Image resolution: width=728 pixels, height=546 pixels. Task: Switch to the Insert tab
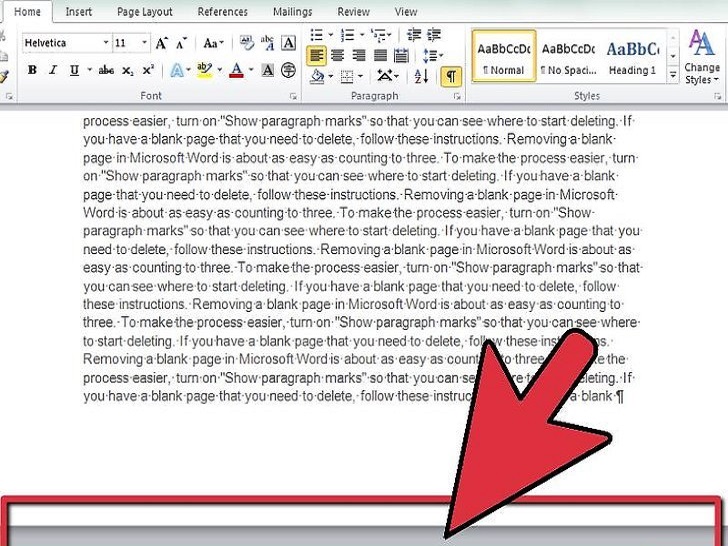[x=79, y=12]
